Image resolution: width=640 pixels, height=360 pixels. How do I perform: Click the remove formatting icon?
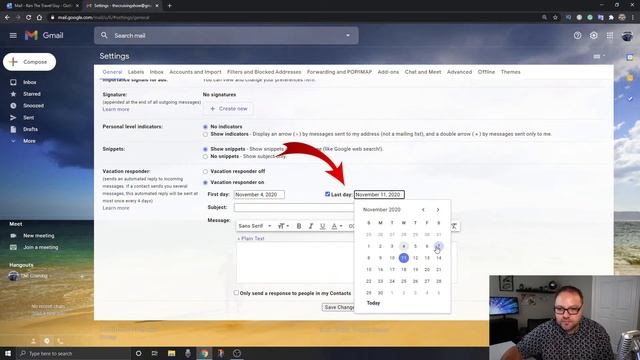454,226
